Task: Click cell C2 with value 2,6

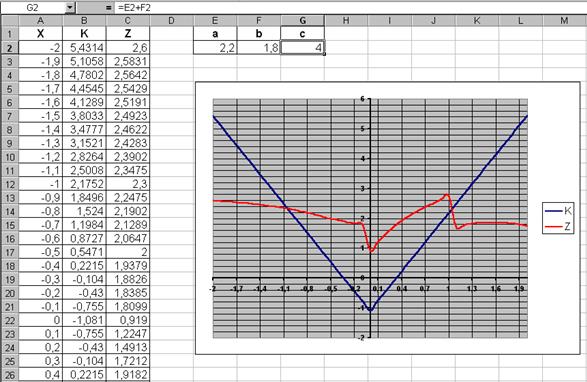Action: click(128, 48)
